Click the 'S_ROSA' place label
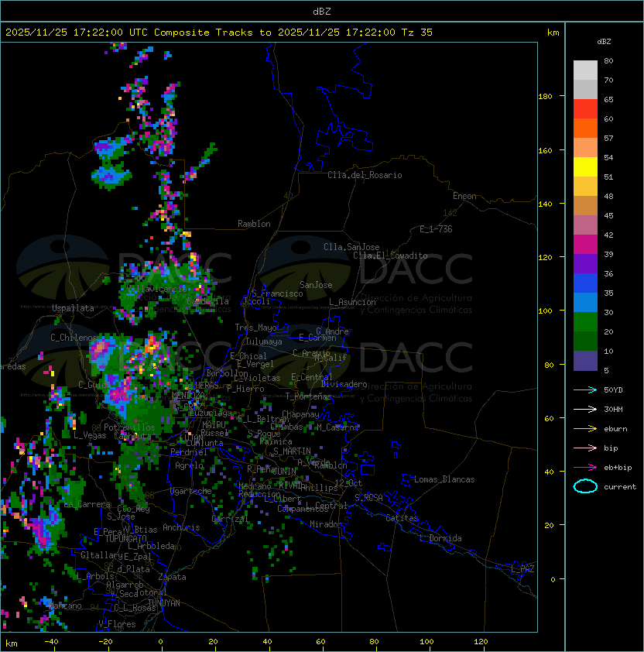 (368, 498)
